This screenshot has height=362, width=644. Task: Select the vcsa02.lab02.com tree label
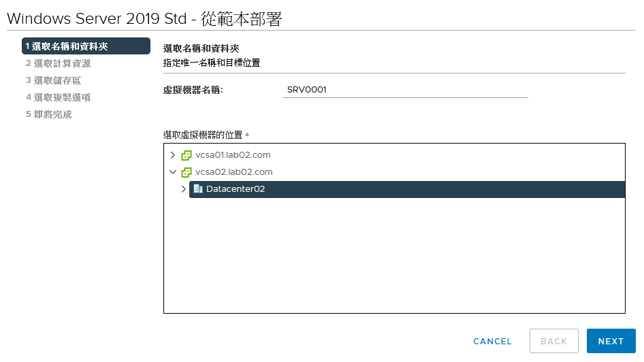click(234, 172)
